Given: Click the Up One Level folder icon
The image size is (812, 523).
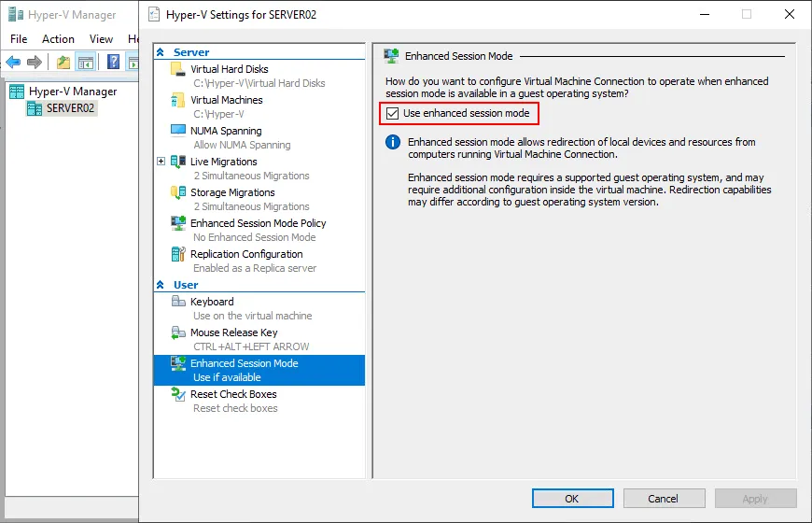Looking at the screenshot, I should click(63, 63).
